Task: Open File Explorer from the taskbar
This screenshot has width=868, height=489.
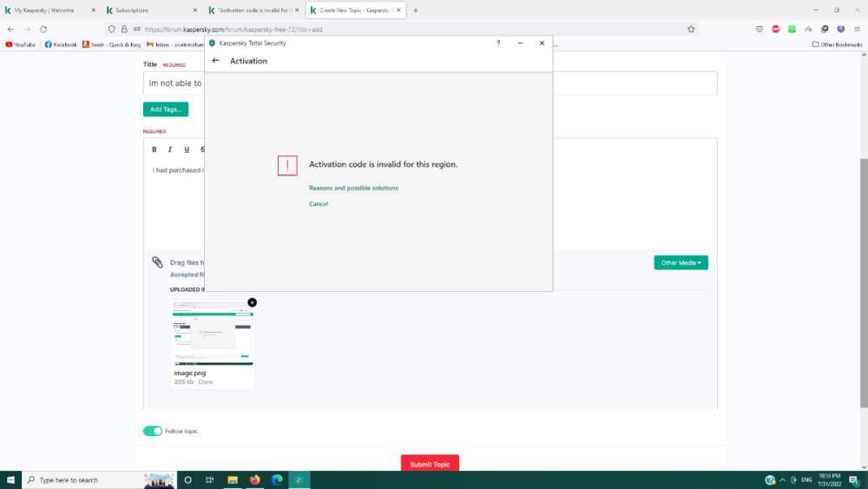Action: pyautogui.click(x=233, y=480)
